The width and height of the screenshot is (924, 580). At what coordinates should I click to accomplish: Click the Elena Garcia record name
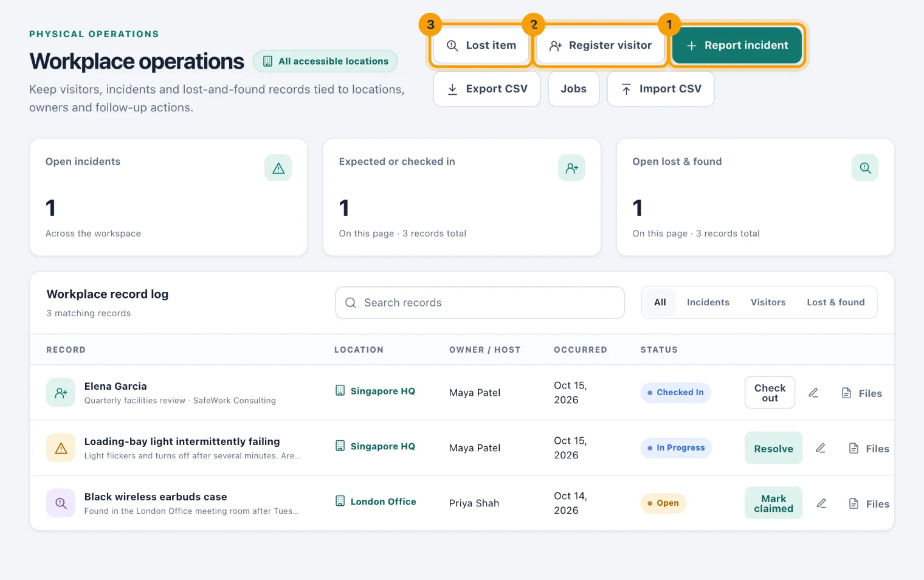tap(115, 386)
